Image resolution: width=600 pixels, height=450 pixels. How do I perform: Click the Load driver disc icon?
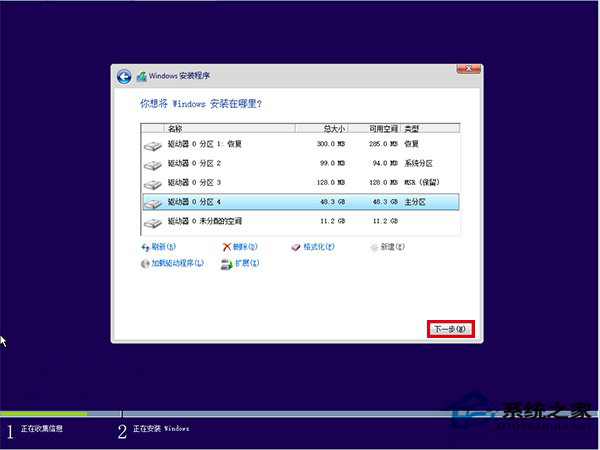145,264
